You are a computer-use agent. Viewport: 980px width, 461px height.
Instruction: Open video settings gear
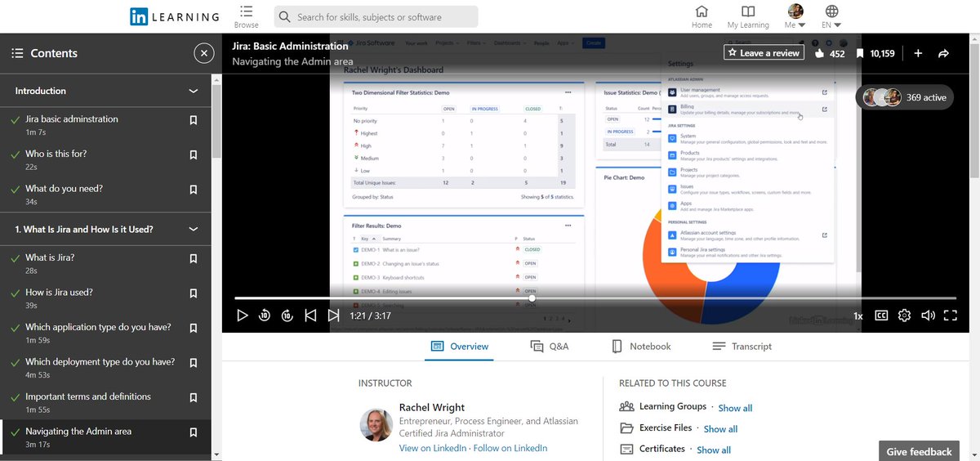tap(904, 316)
